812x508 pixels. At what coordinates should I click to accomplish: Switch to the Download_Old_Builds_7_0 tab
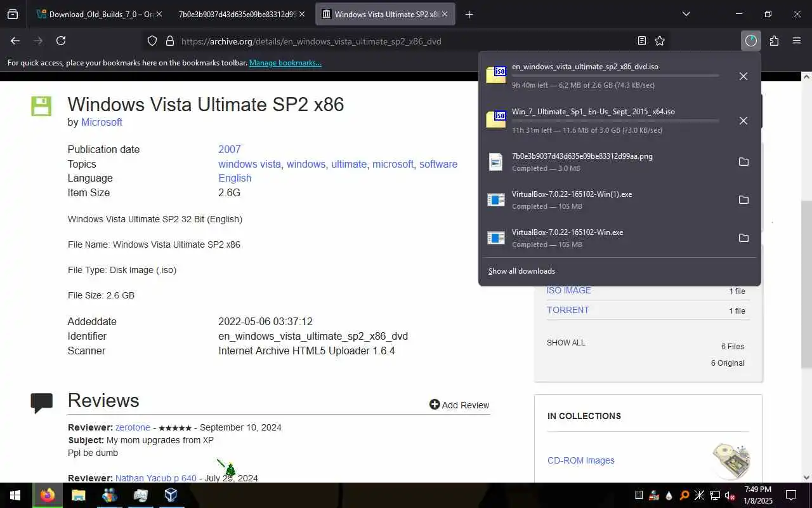click(x=94, y=14)
